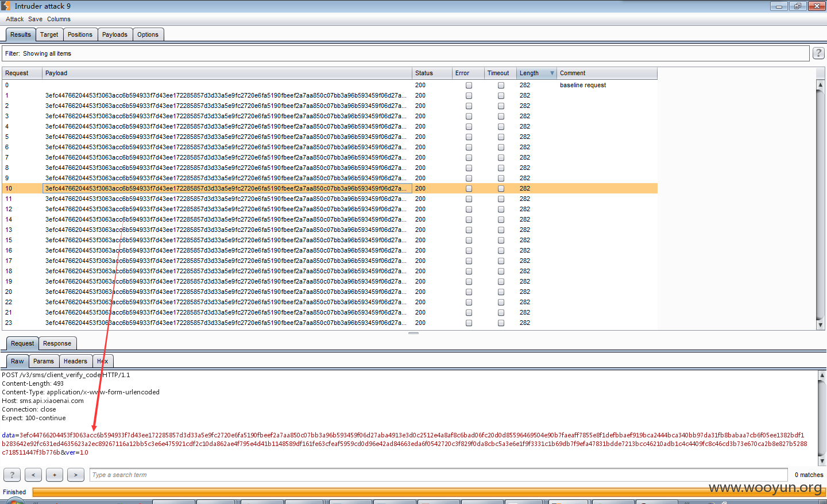Viewport: 827px width, 504px height.
Task: Open the Attack menu
Action: (x=15, y=19)
